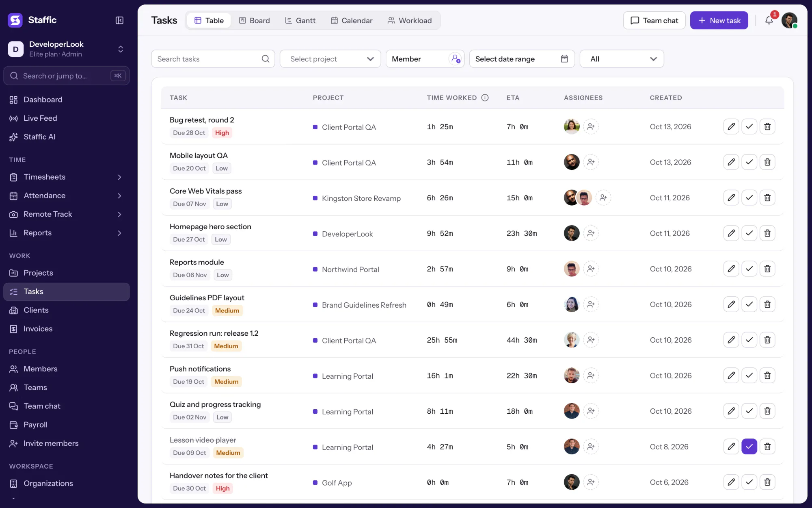Open Team chat from the header
The image size is (812, 508).
[x=654, y=20]
